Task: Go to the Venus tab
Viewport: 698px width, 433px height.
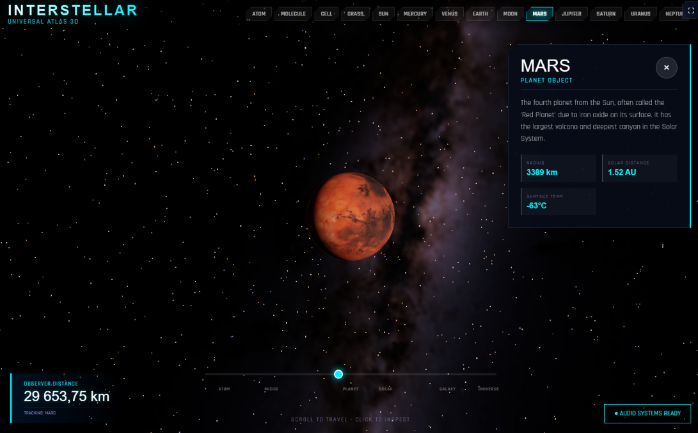Action: (450, 14)
